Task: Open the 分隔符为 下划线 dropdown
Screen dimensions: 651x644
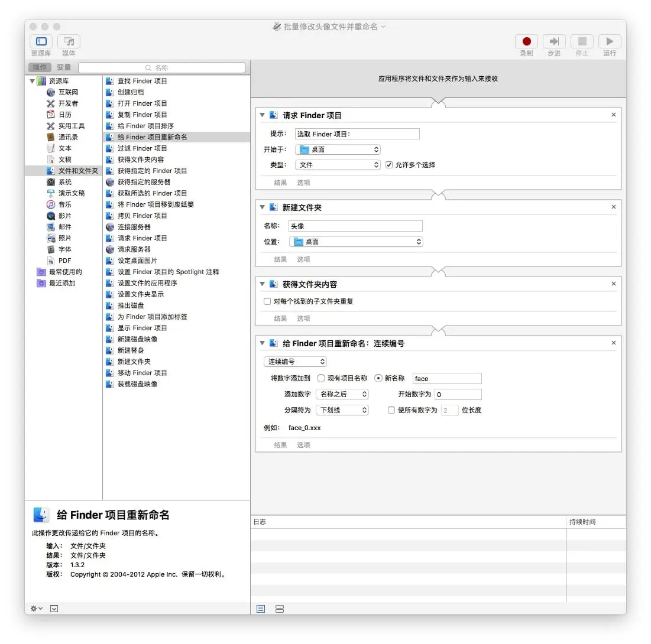Action: pos(342,410)
